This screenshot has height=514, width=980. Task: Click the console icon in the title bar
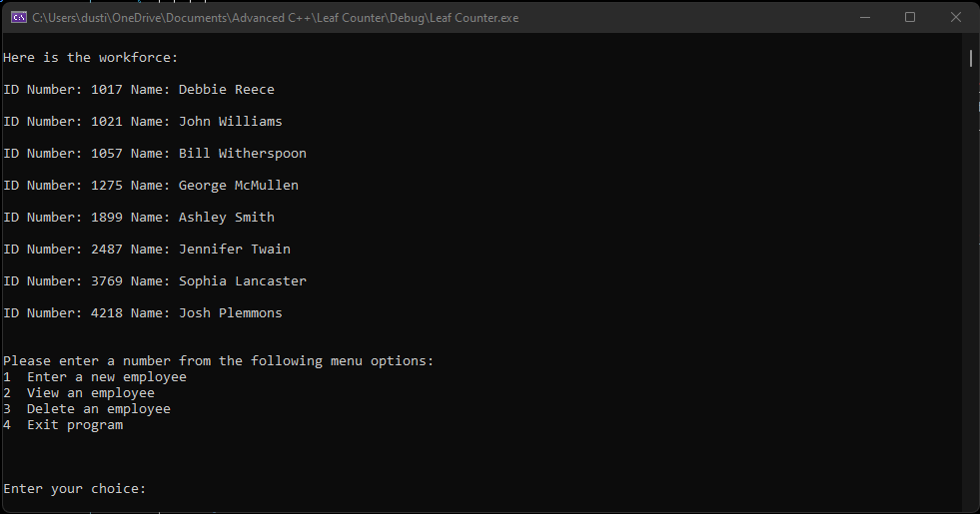pyautogui.click(x=18, y=18)
